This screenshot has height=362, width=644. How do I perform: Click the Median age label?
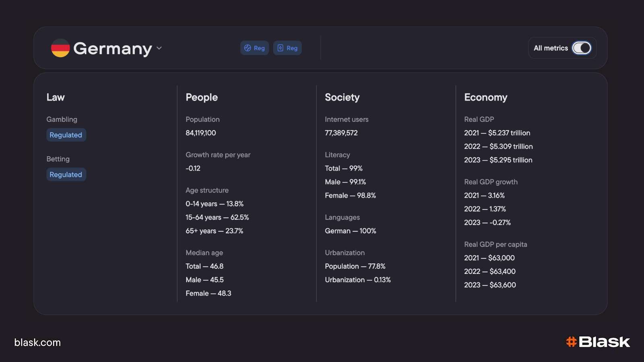click(204, 253)
